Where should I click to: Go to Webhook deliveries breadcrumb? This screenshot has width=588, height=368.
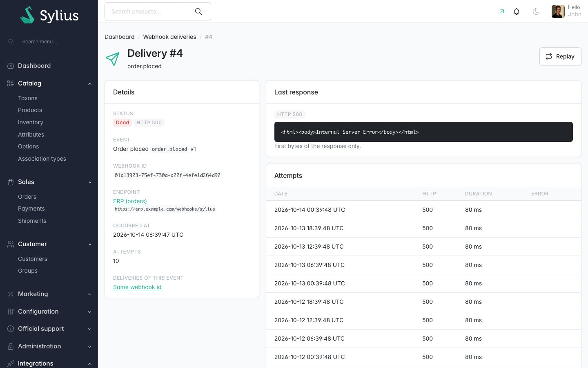pyautogui.click(x=169, y=37)
